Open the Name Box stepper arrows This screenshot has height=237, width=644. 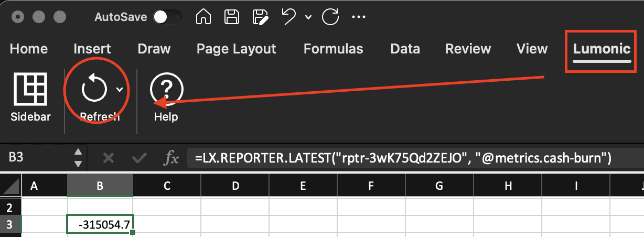78,157
